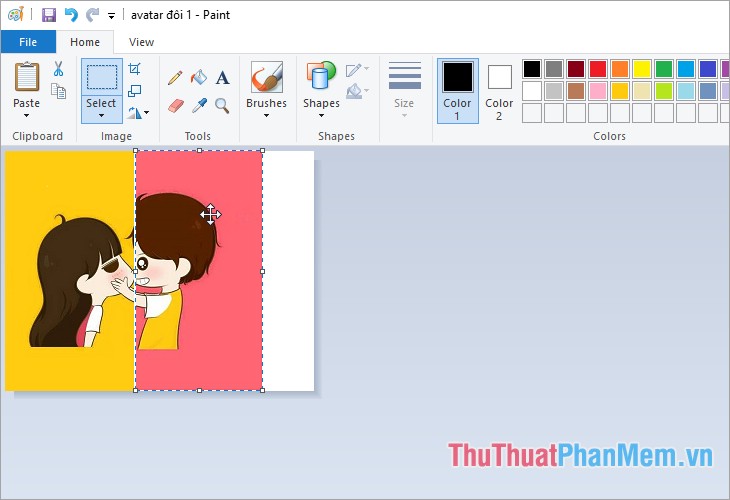
Task: Click the Paste clipboard icon
Action: coord(27,77)
